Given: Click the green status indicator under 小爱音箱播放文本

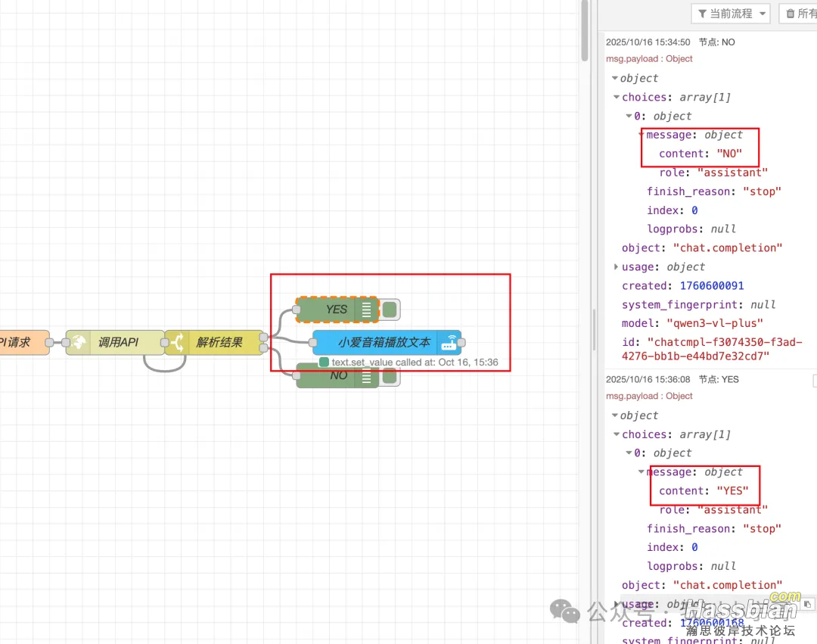Looking at the screenshot, I should (324, 362).
